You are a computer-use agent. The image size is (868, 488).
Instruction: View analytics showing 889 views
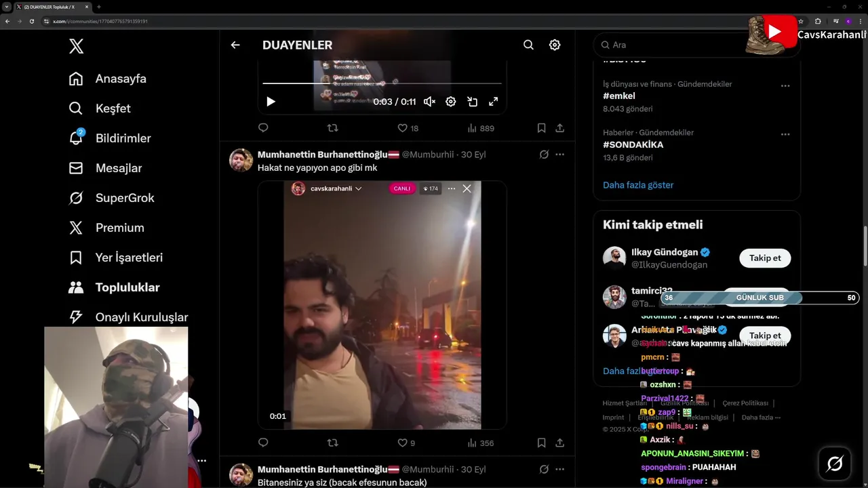[481, 128]
